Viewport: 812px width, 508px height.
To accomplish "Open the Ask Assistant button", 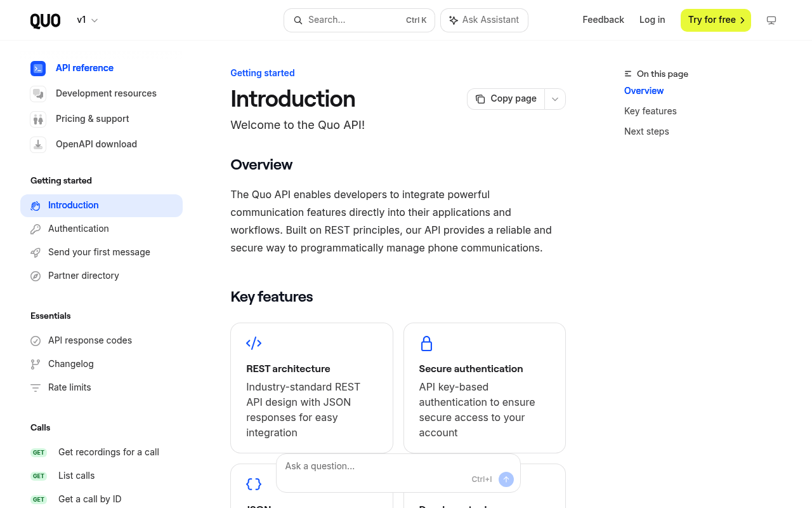I will (x=484, y=20).
